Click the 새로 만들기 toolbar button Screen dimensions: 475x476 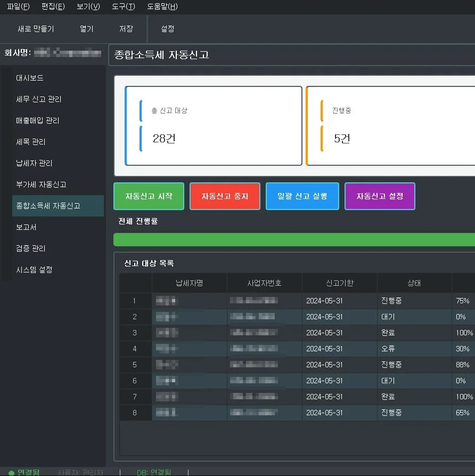point(37,29)
